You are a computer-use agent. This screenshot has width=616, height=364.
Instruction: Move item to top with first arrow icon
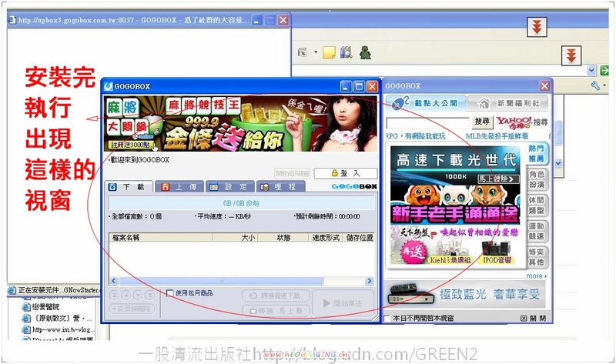pos(114,295)
